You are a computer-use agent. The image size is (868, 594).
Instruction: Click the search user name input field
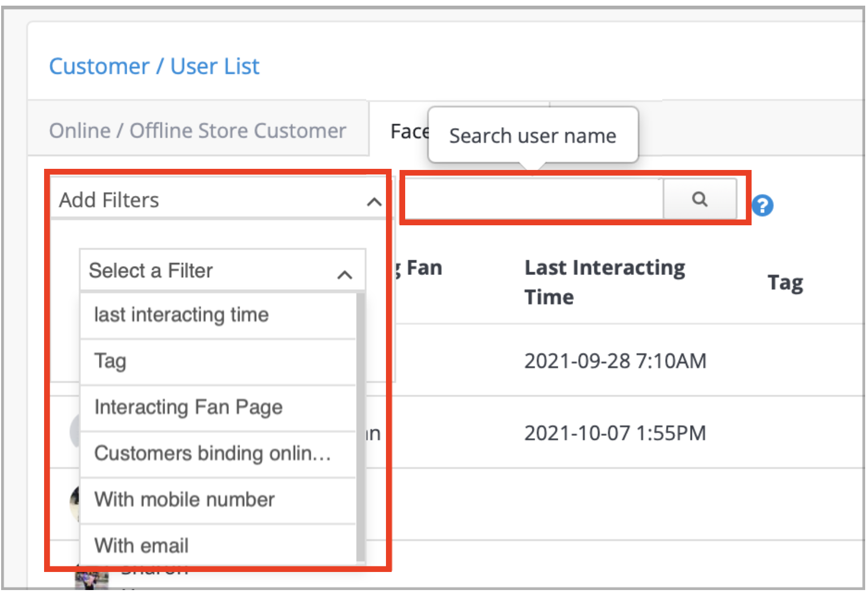coord(531,199)
